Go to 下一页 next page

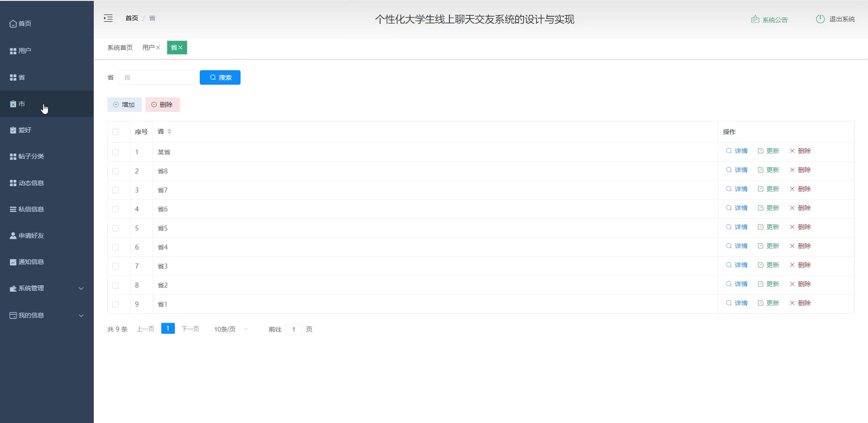pyautogui.click(x=190, y=329)
